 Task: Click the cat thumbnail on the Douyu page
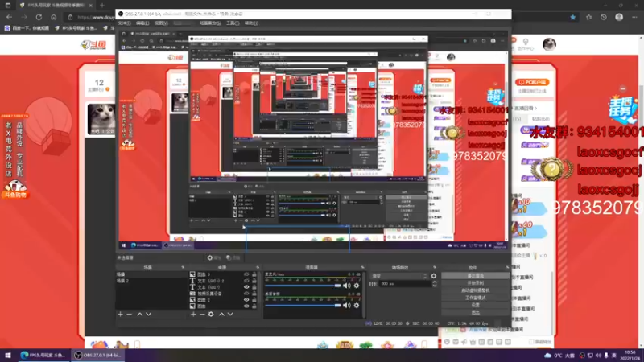(x=101, y=118)
